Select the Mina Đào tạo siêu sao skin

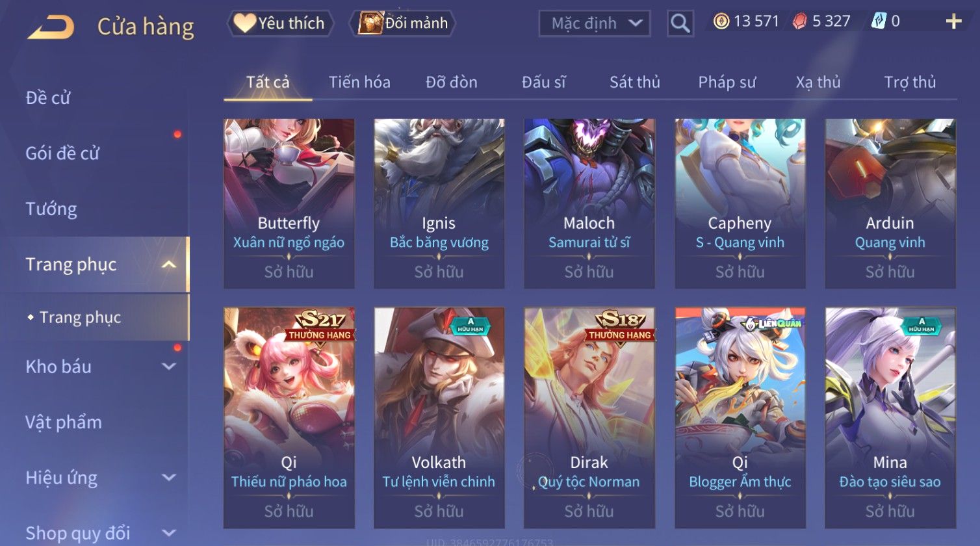click(x=890, y=418)
